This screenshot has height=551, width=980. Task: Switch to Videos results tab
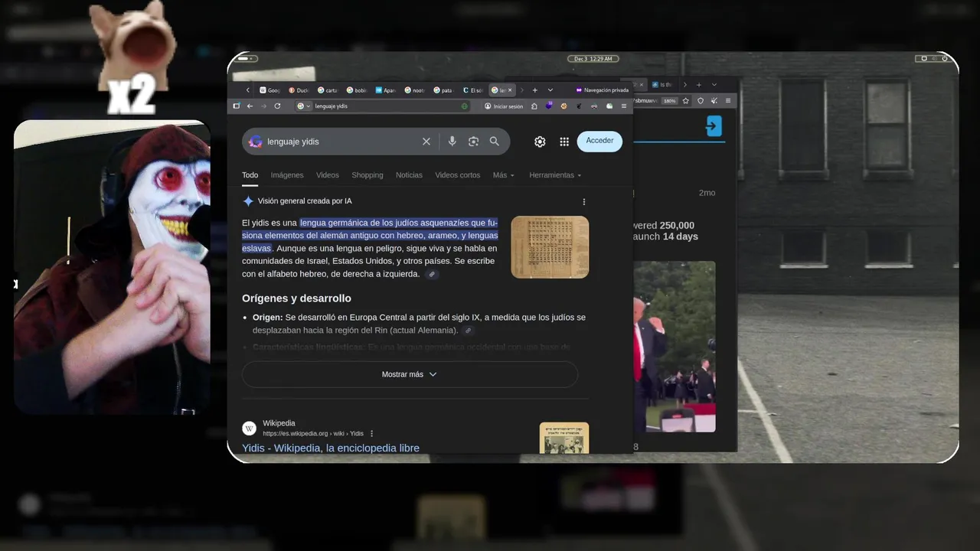point(328,175)
